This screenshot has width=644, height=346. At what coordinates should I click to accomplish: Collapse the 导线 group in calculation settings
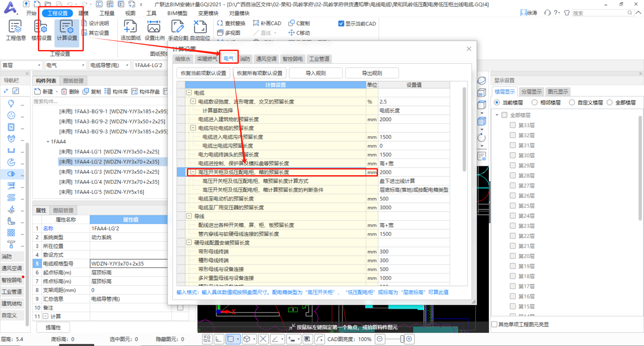[189, 216]
